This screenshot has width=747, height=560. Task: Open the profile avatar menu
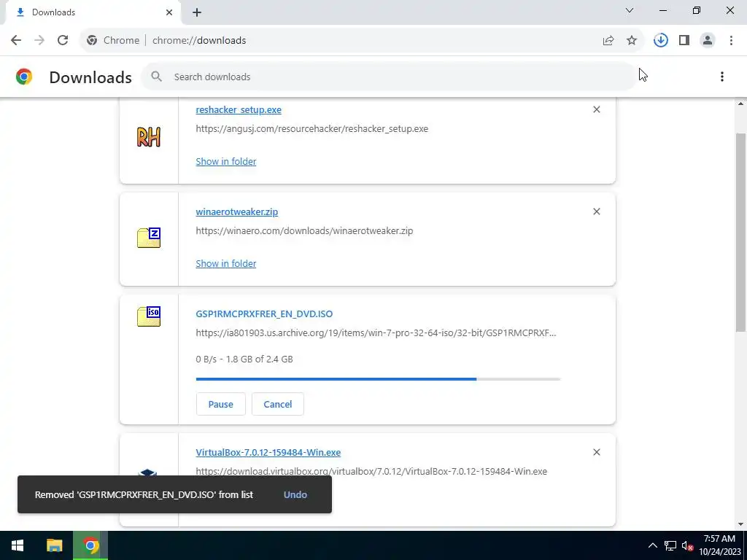(708, 41)
